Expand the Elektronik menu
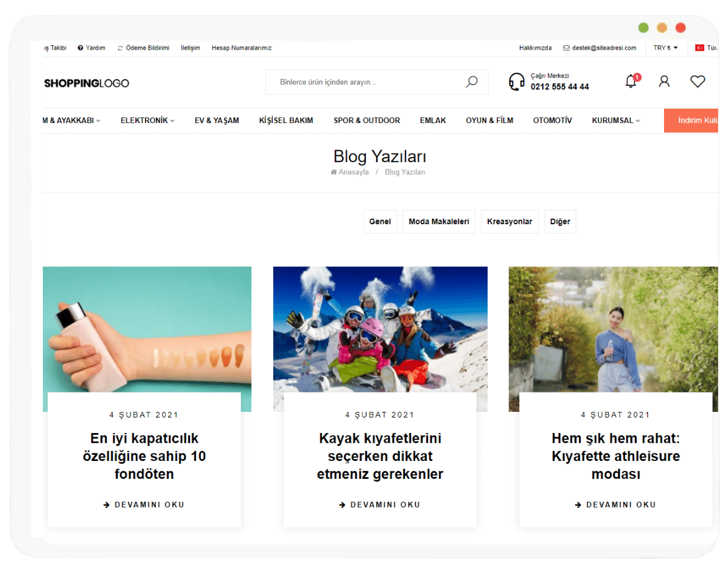 click(x=147, y=121)
